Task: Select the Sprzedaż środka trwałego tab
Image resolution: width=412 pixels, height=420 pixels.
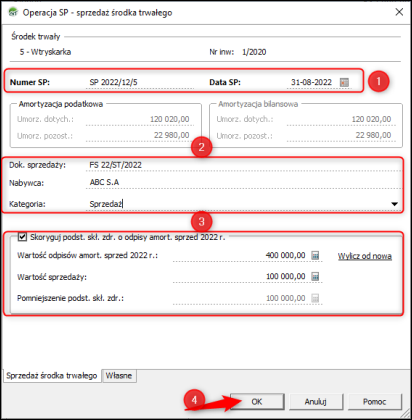Action: [x=52, y=376]
